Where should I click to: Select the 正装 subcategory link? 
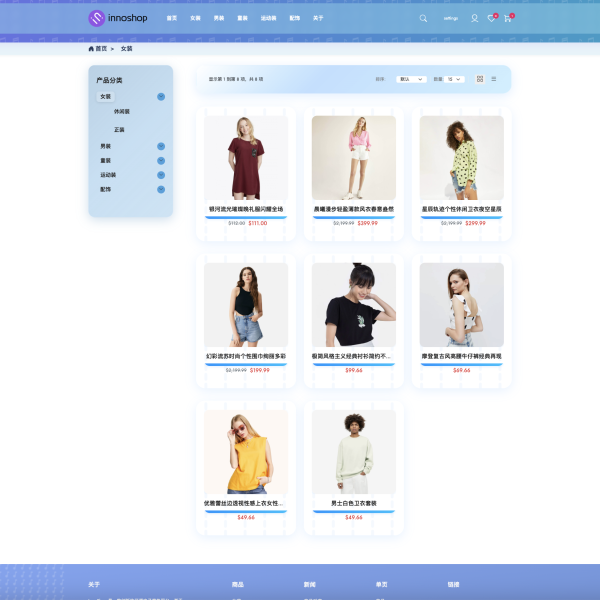119,130
